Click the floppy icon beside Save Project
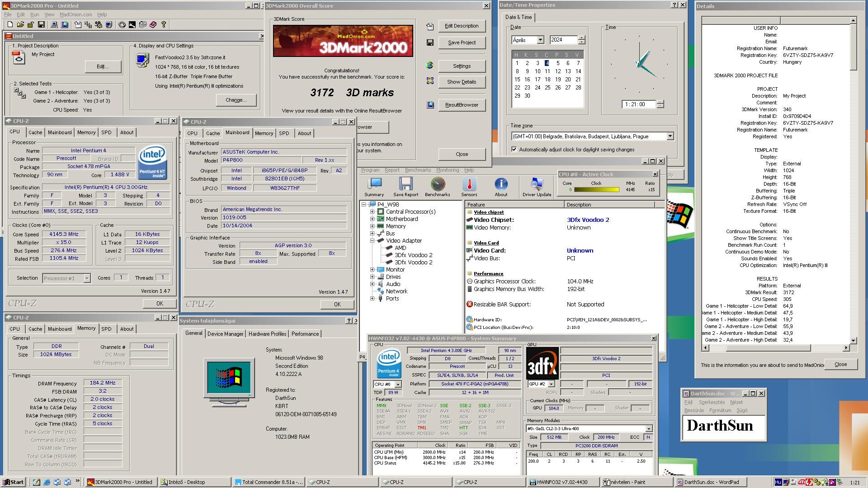Image resolution: width=868 pixels, height=488 pixels. pos(430,42)
